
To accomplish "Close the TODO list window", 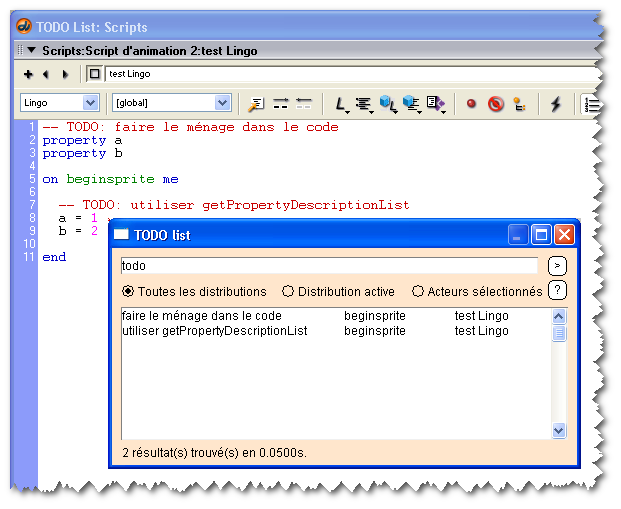I will tap(564, 234).
